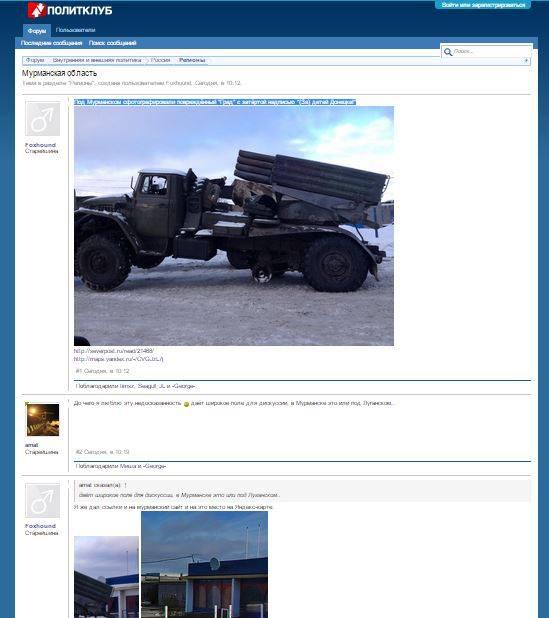Click the search magnifier icon
Image resolution: width=549 pixels, height=618 pixels.
(x=448, y=52)
